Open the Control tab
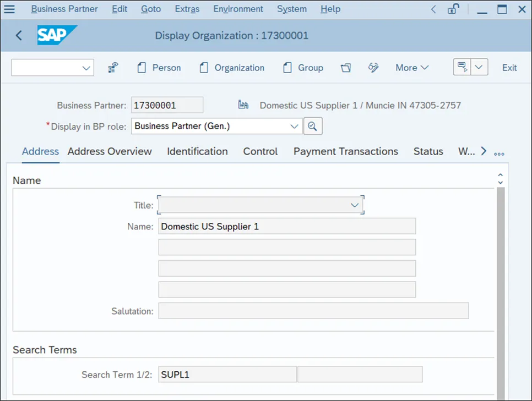Screen dimensions: 532x401 pos(260,151)
